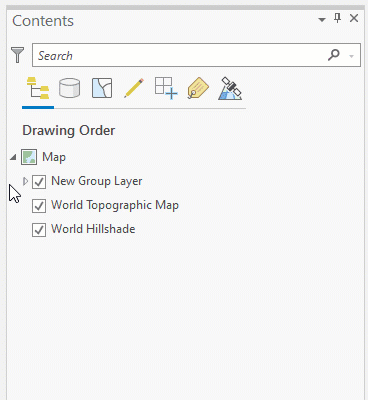The image size is (368, 400).
Task: Open List By Labeling tag icon
Action: 198,88
